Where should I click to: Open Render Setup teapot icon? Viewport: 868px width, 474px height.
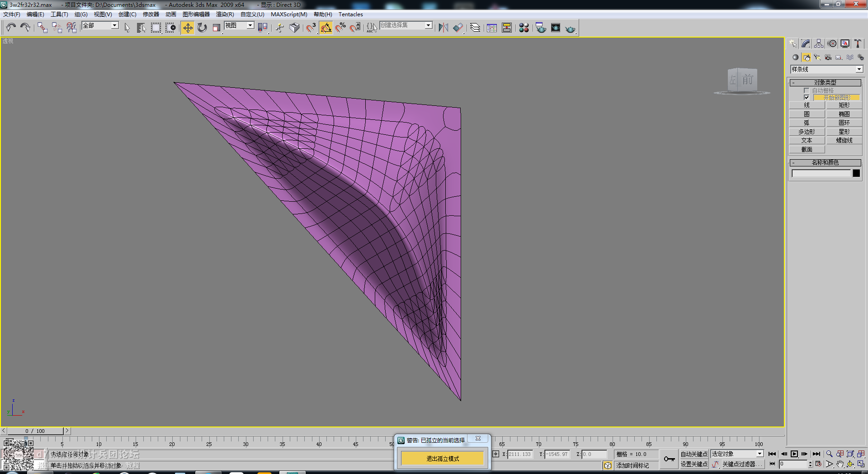[541, 28]
